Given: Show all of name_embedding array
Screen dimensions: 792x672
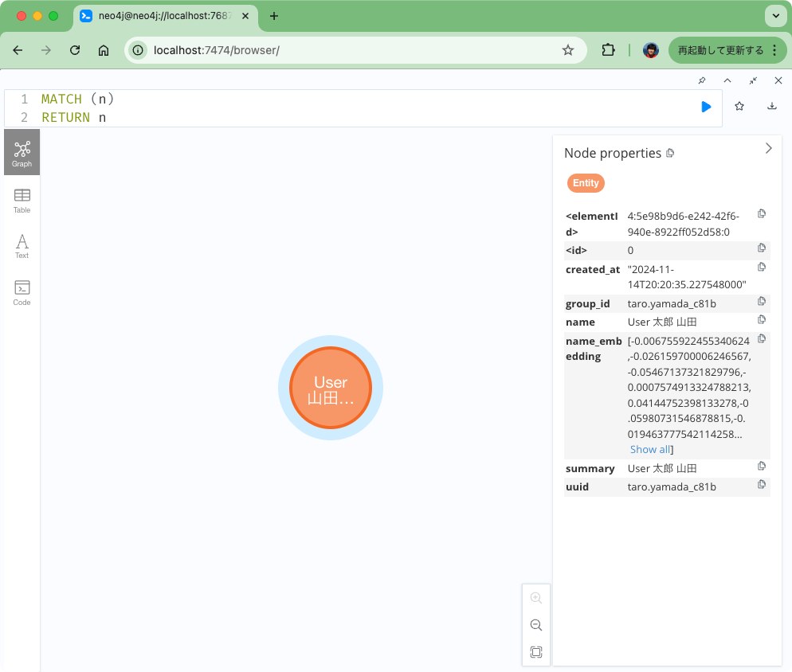Looking at the screenshot, I should click(x=650, y=449).
